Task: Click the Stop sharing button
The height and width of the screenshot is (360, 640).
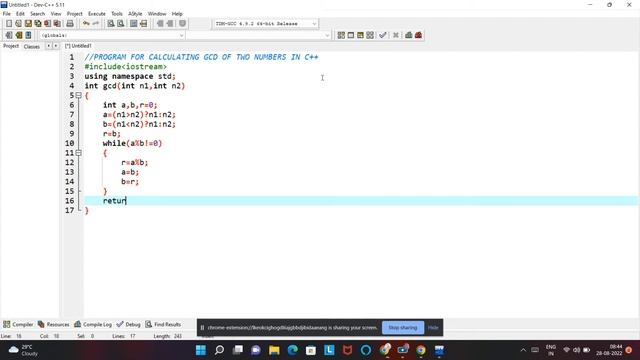Action: pyautogui.click(x=403, y=327)
